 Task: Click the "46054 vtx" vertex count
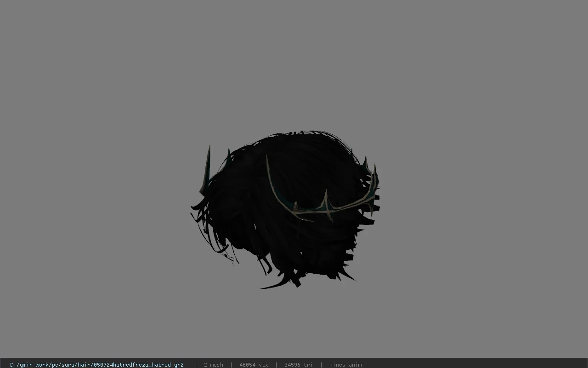[x=254, y=365]
